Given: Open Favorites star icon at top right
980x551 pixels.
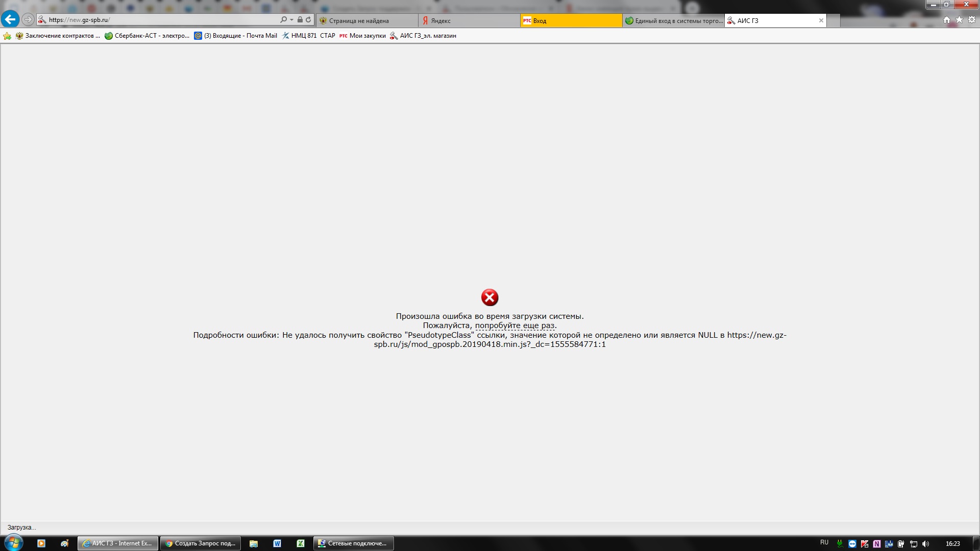Looking at the screenshot, I should pos(959,20).
